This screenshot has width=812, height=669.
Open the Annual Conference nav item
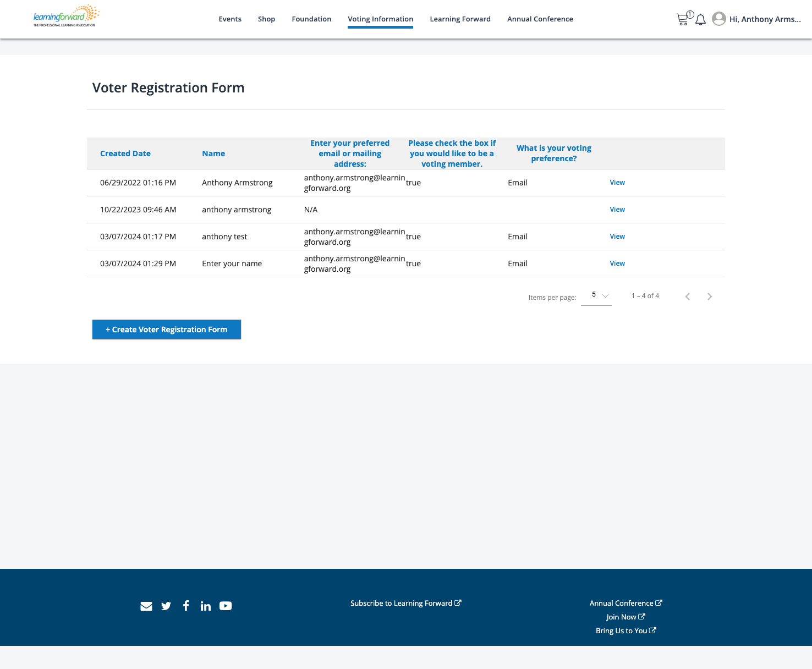pos(540,19)
